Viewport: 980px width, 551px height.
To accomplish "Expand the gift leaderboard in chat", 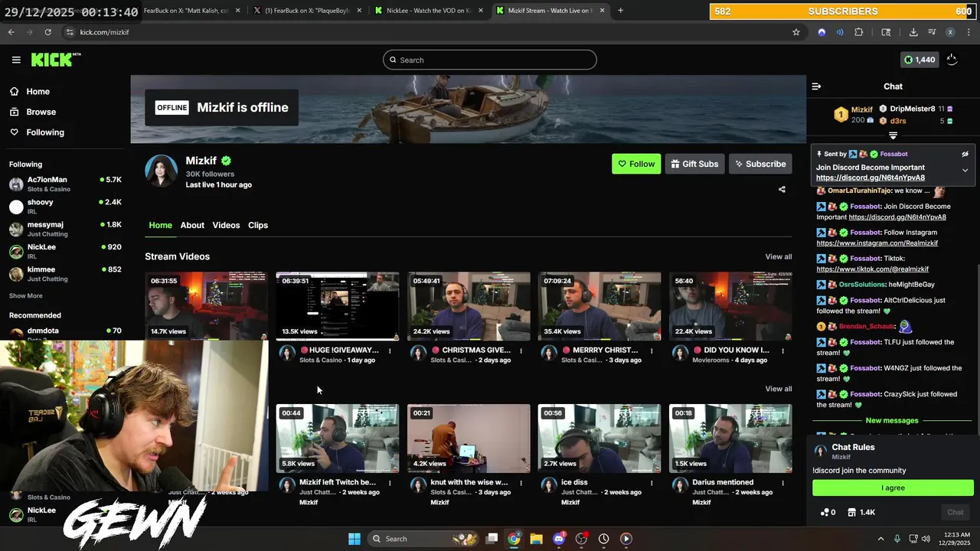I will point(893,135).
